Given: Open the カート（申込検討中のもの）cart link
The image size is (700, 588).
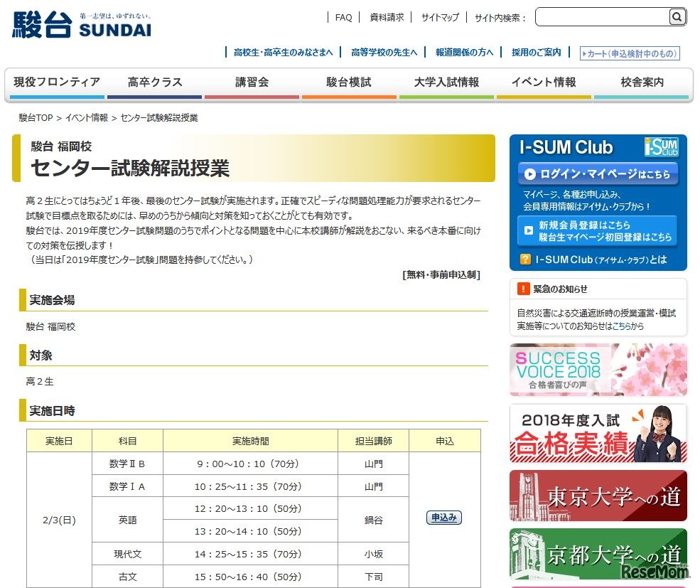Looking at the screenshot, I should [631, 53].
